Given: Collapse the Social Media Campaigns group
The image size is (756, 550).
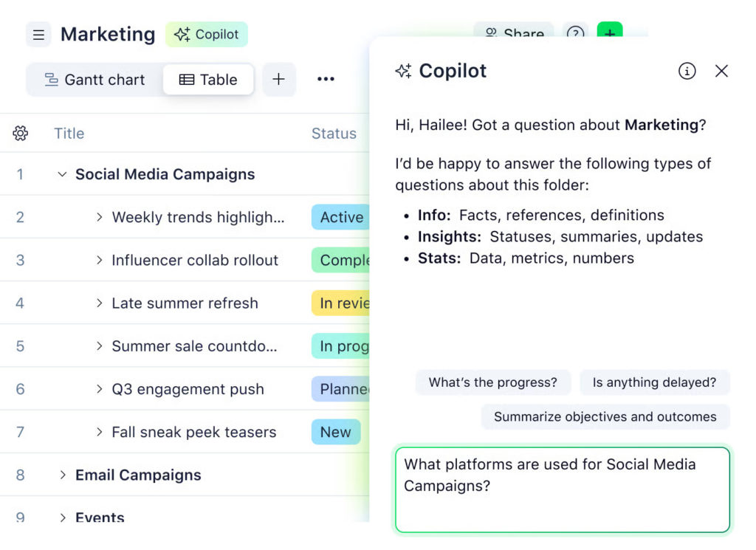Looking at the screenshot, I should tap(62, 174).
